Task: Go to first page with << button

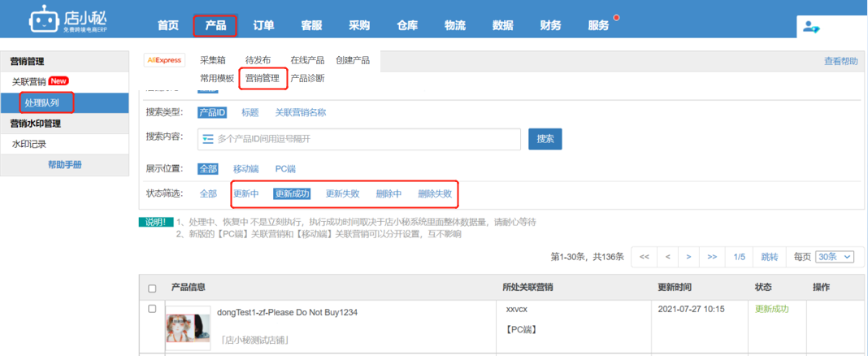Action: (644, 257)
